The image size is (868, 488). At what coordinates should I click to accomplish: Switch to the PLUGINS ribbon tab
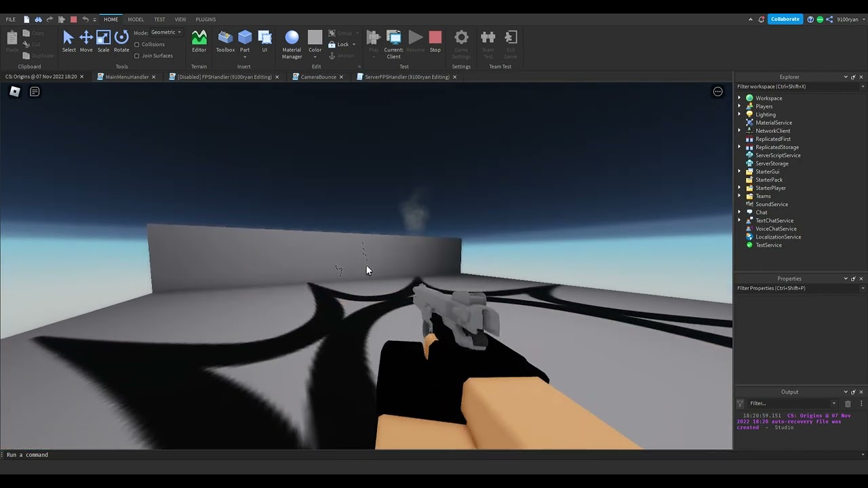[x=205, y=20]
